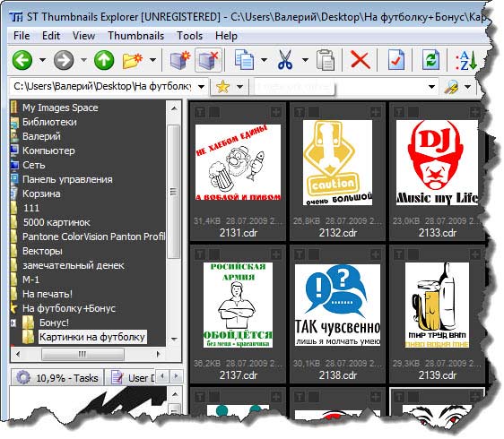Click the address path input field
This screenshot has width=504, height=439.
(x=103, y=87)
